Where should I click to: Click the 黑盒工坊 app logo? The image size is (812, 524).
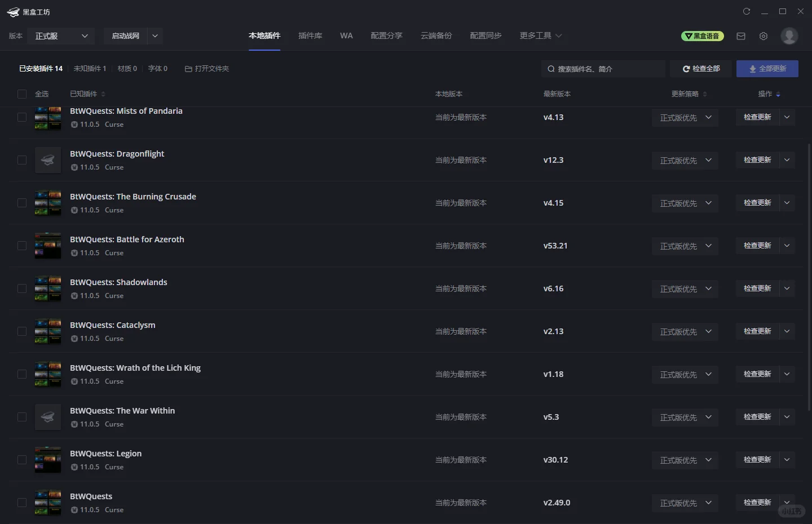(x=13, y=12)
